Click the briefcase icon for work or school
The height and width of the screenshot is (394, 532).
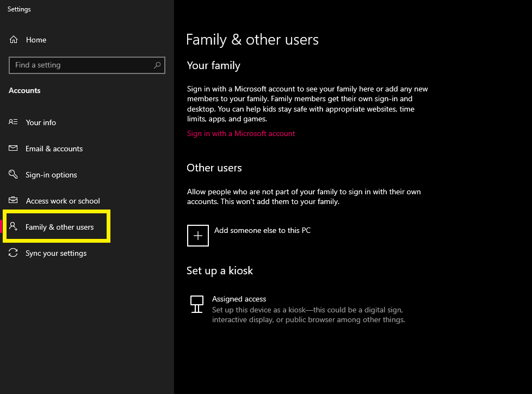pos(13,200)
